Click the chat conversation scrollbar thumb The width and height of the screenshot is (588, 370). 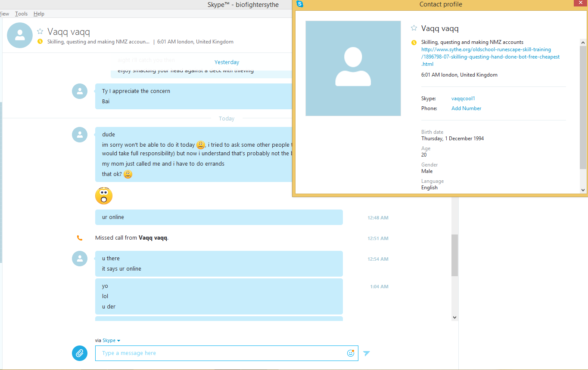point(454,255)
